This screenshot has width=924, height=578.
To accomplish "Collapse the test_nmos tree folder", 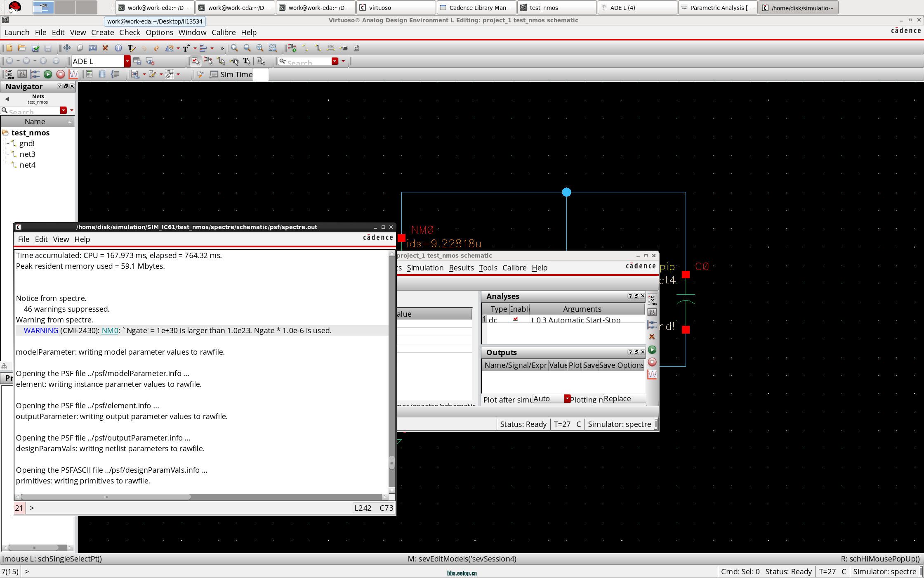I will click(5, 133).
